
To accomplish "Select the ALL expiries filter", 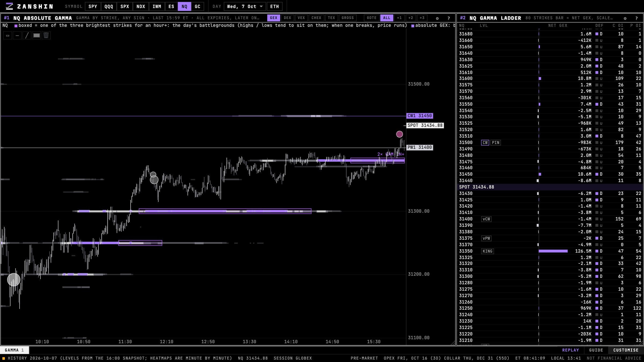I will [x=387, y=18].
